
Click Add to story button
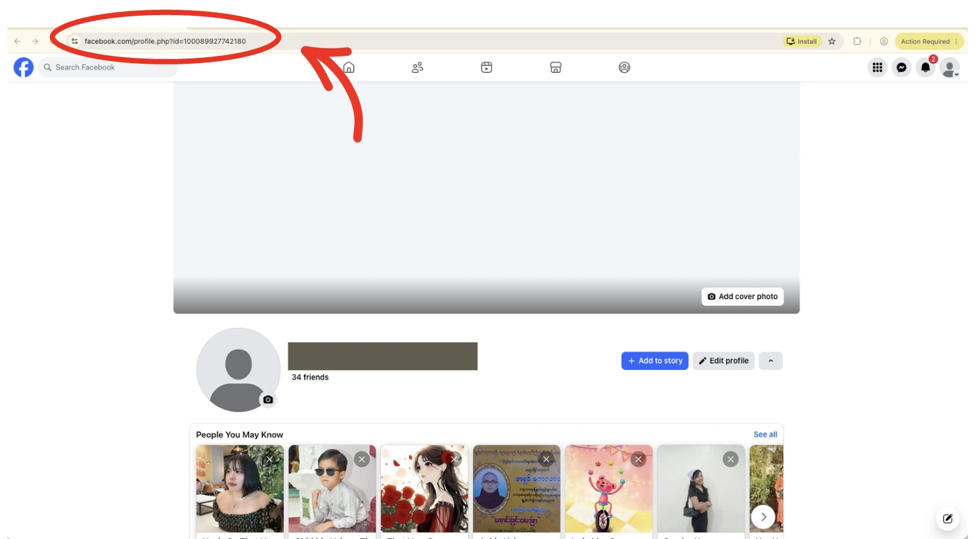(x=655, y=361)
